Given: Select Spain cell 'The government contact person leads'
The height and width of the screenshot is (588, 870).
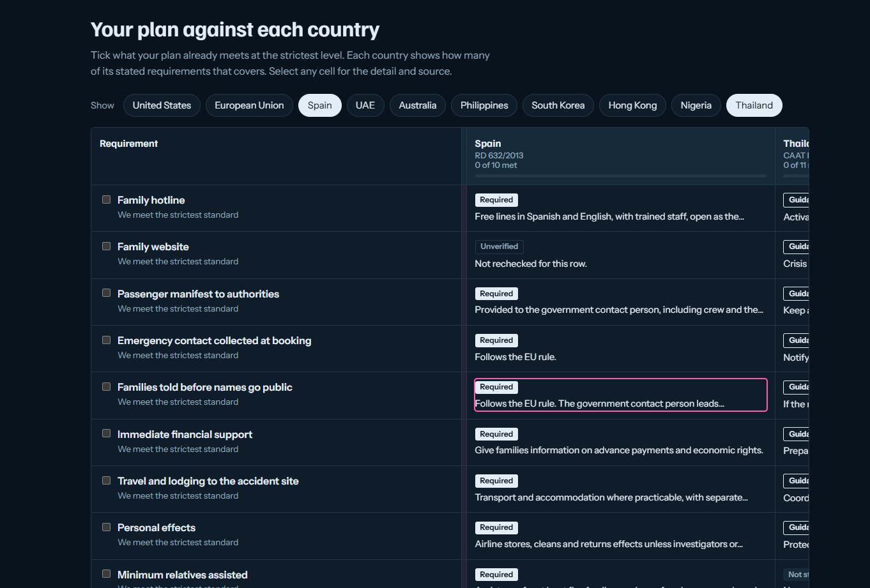Looking at the screenshot, I should pyautogui.click(x=621, y=395).
